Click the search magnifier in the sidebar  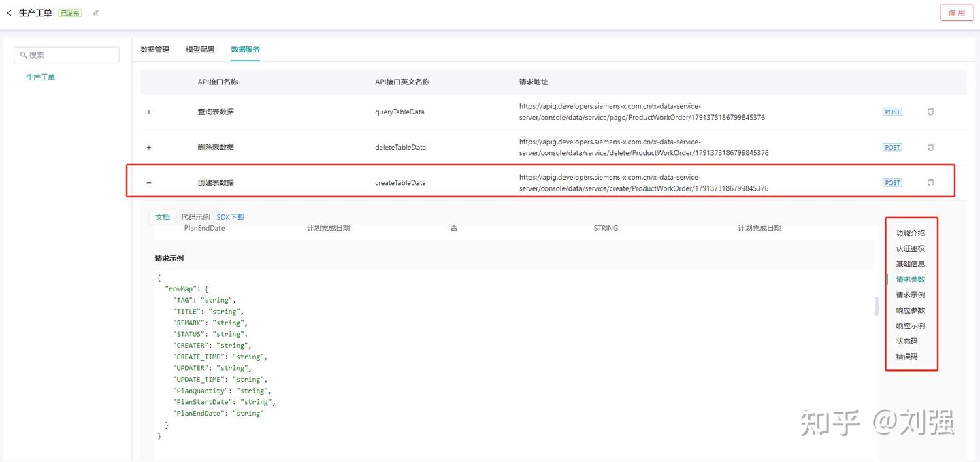click(x=24, y=54)
